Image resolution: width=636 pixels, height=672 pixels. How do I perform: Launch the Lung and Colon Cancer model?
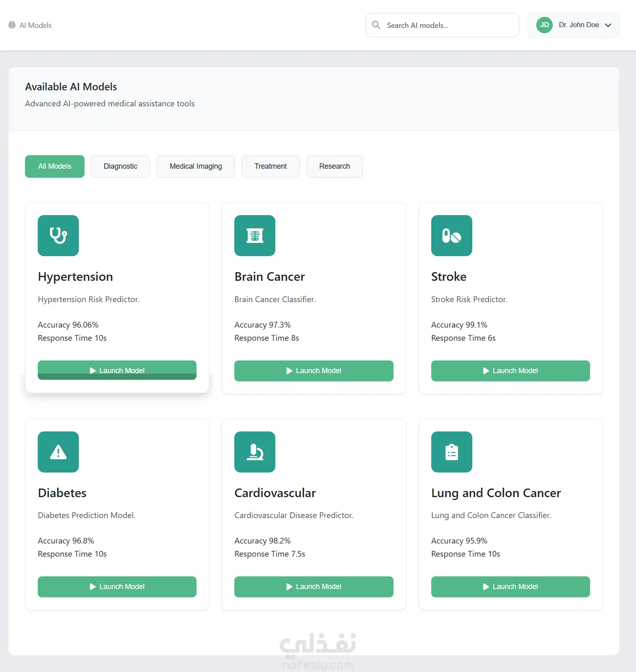click(510, 587)
